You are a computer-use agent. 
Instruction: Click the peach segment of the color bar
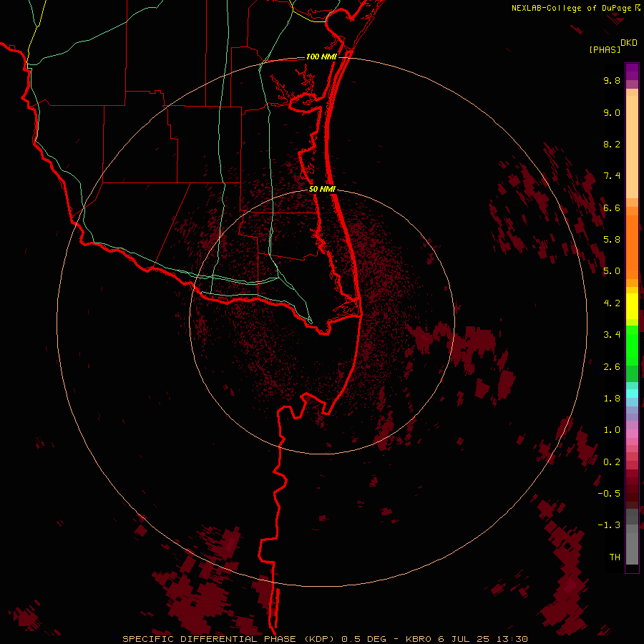click(632, 147)
